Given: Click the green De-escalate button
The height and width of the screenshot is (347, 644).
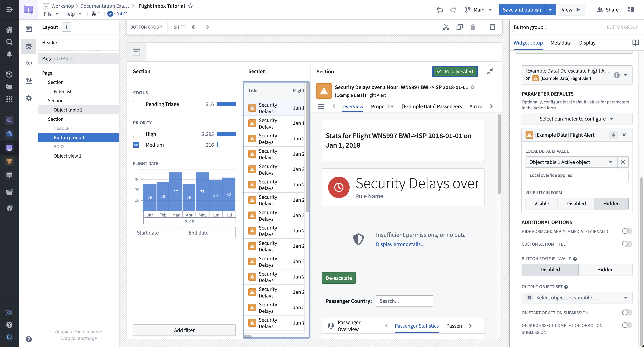Looking at the screenshot, I should tap(338, 278).
